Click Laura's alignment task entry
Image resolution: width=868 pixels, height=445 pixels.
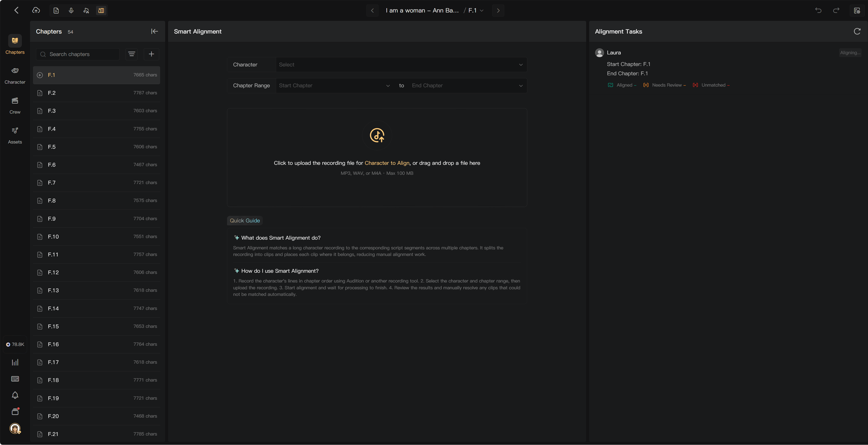(x=728, y=68)
